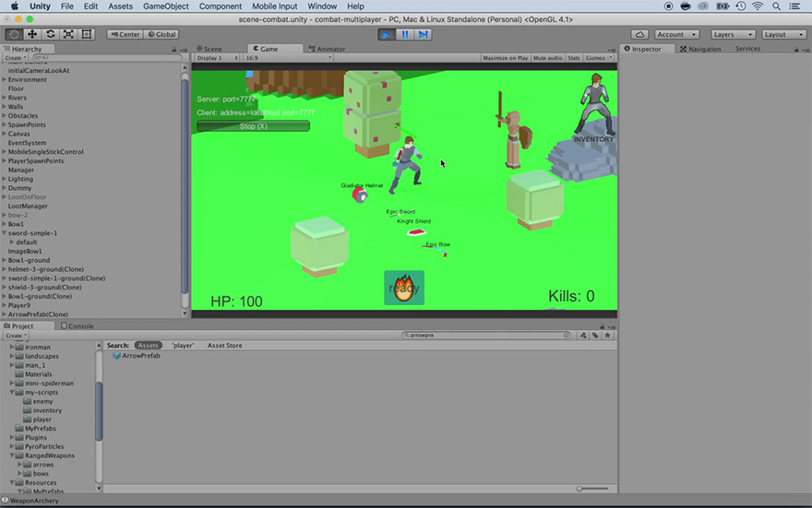Expand the Environment object
The height and width of the screenshot is (508, 812).
tap(4, 79)
